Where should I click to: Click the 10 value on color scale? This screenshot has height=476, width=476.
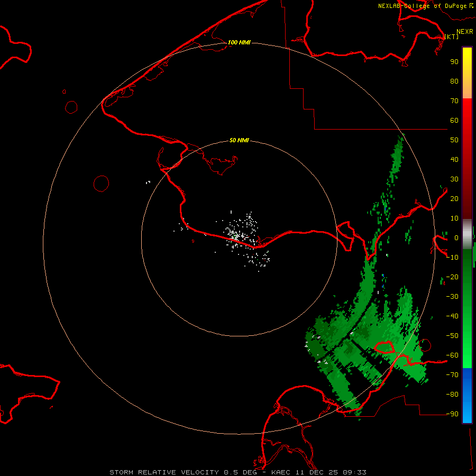click(x=454, y=218)
